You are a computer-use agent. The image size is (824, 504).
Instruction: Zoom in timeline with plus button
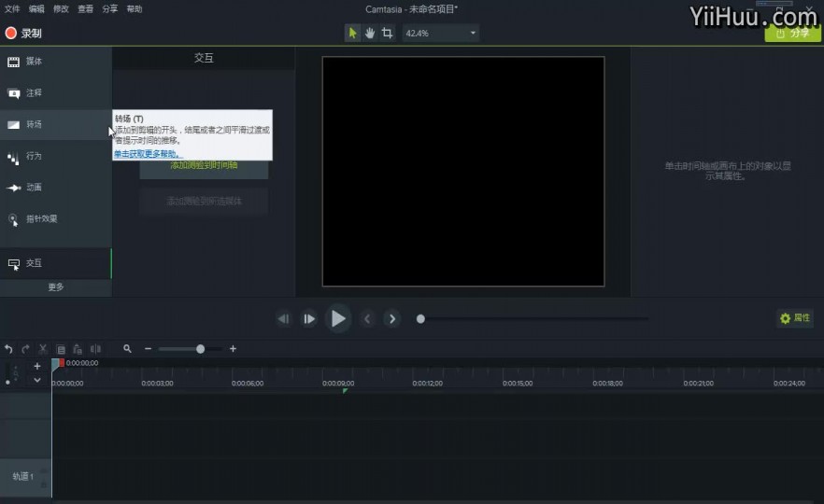(233, 349)
